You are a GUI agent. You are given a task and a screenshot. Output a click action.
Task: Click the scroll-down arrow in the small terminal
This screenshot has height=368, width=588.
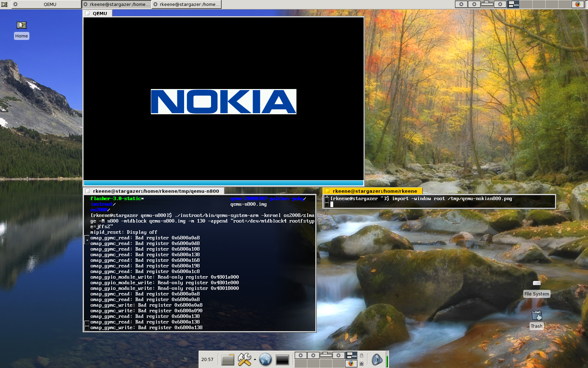327,205
